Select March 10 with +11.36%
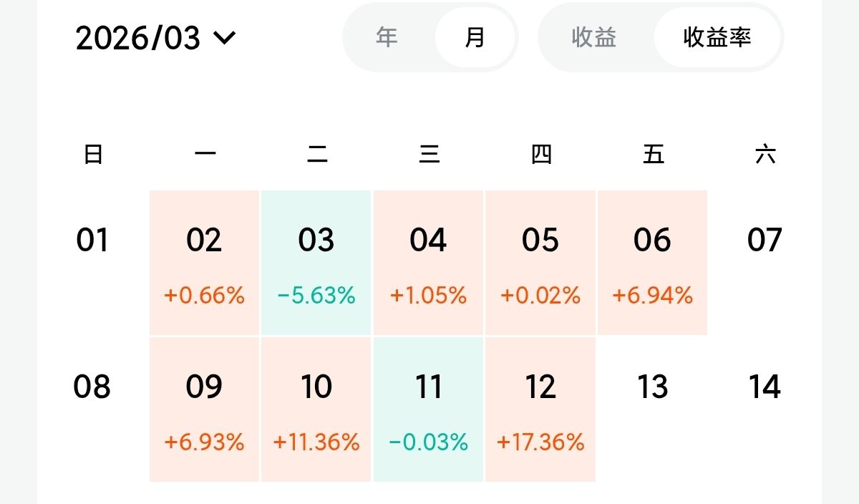The image size is (859, 504). (x=316, y=409)
